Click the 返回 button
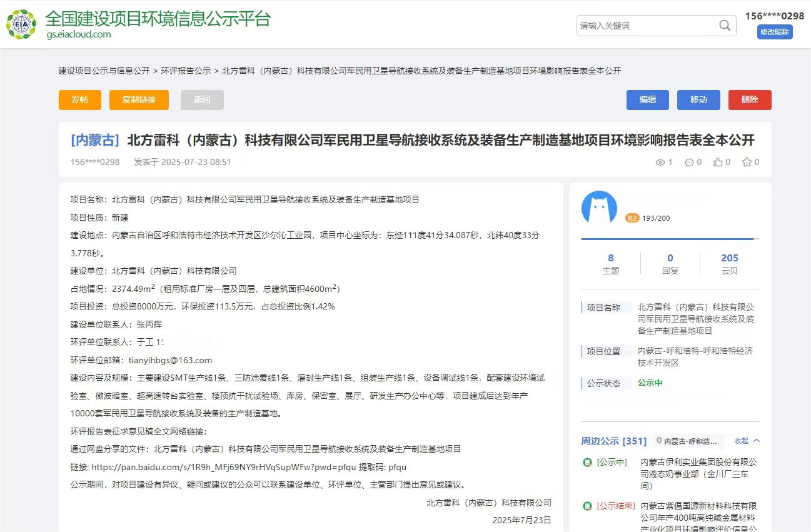Image resolution: width=811 pixels, height=532 pixels. 202,100
